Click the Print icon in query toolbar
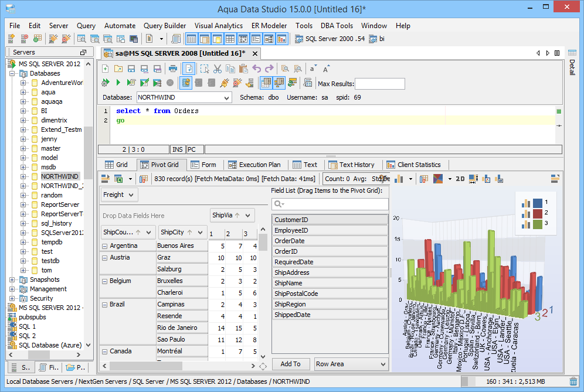The width and height of the screenshot is (584, 392). (172, 69)
